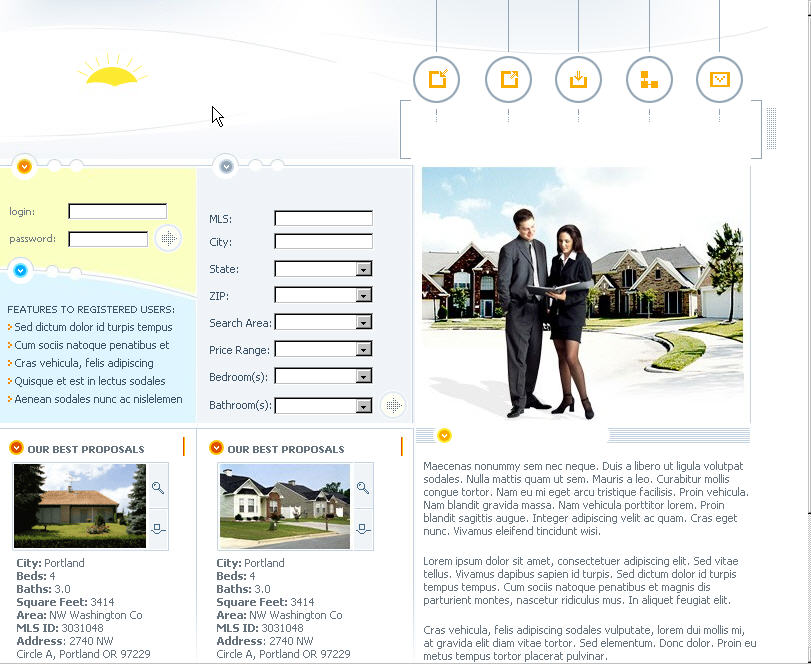Screen dimensions: 811x665
Task: Click 'Cras vehicula, felis adipiscing' item
Action: (x=84, y=363)
